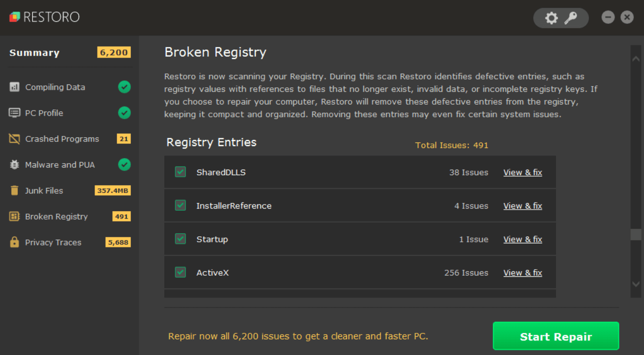The height and width of the screenshot is (355, 644).
Task: Click the Junk Files trash icon
Action: click(15, 190)
